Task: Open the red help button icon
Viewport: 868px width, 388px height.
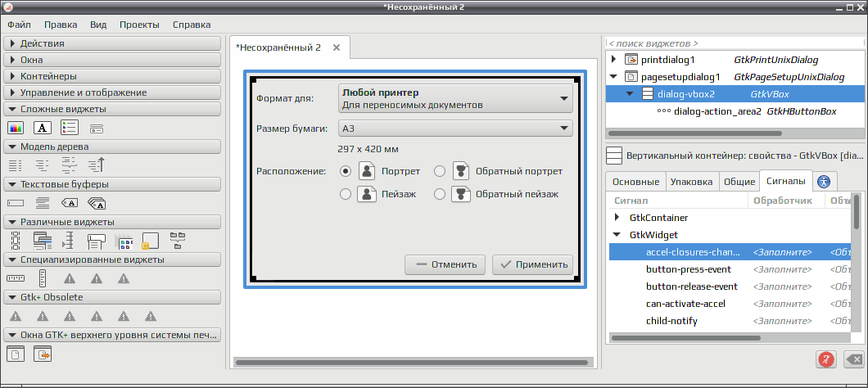Action: coord(826,359)
